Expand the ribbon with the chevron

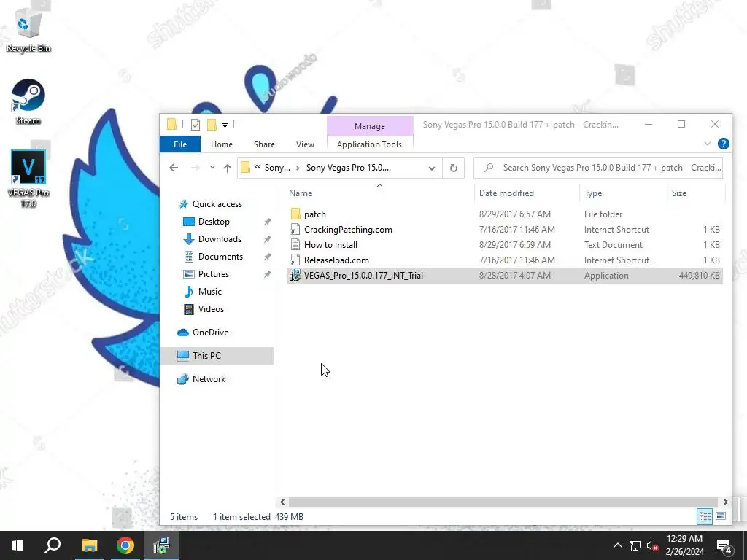point(708,144)
